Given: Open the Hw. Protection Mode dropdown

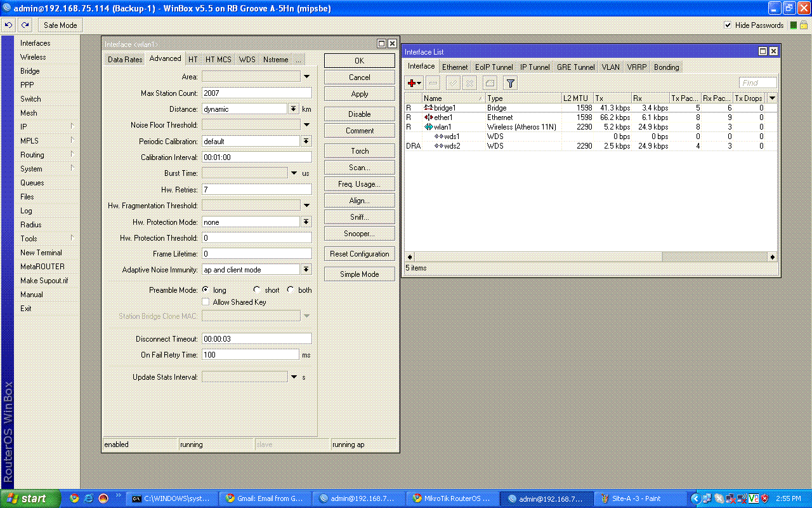Looking at the screenshot, I should click(306, 222).
